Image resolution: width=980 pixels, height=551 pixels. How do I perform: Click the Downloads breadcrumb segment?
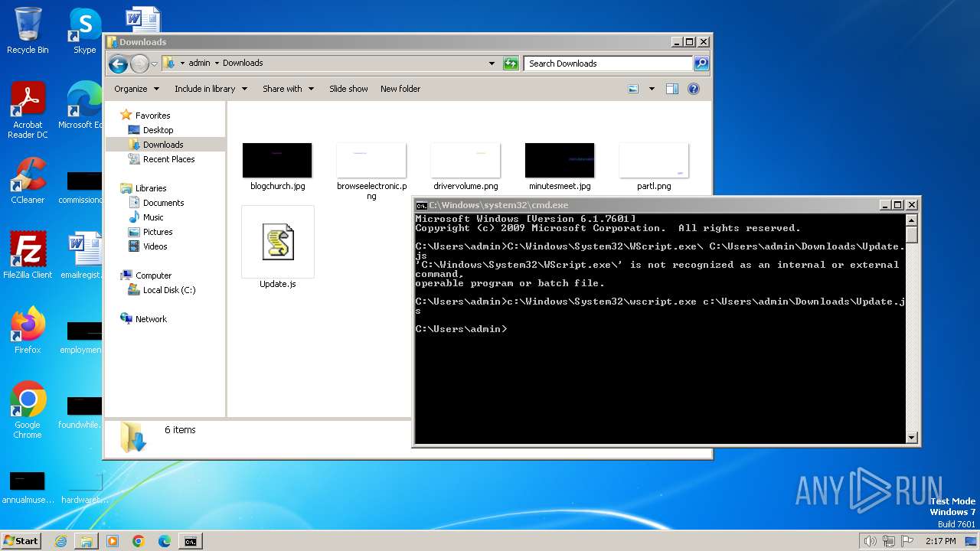(x=243, y=63)
